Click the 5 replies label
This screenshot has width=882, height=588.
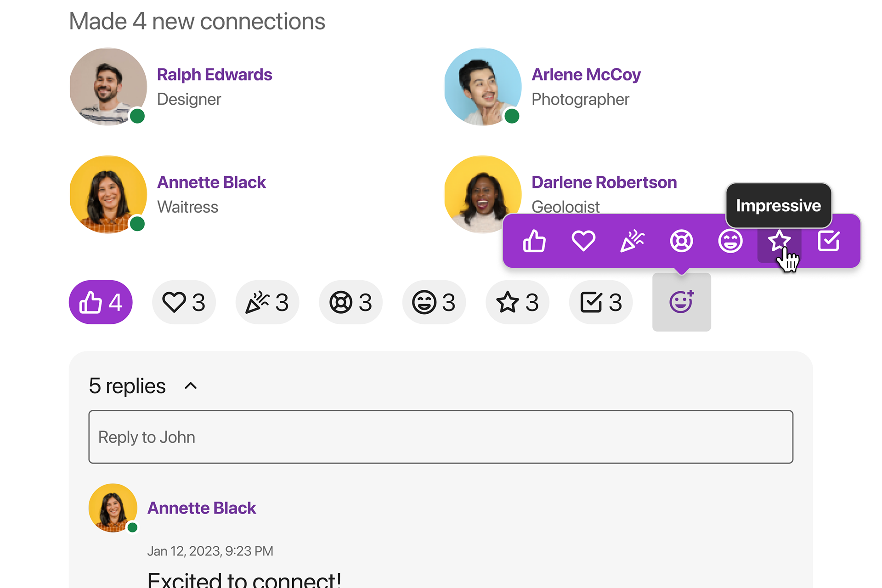click(127, 386)
